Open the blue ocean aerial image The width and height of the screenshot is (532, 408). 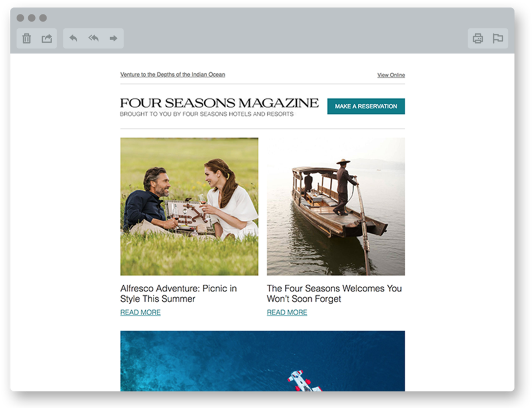(263, 361)
